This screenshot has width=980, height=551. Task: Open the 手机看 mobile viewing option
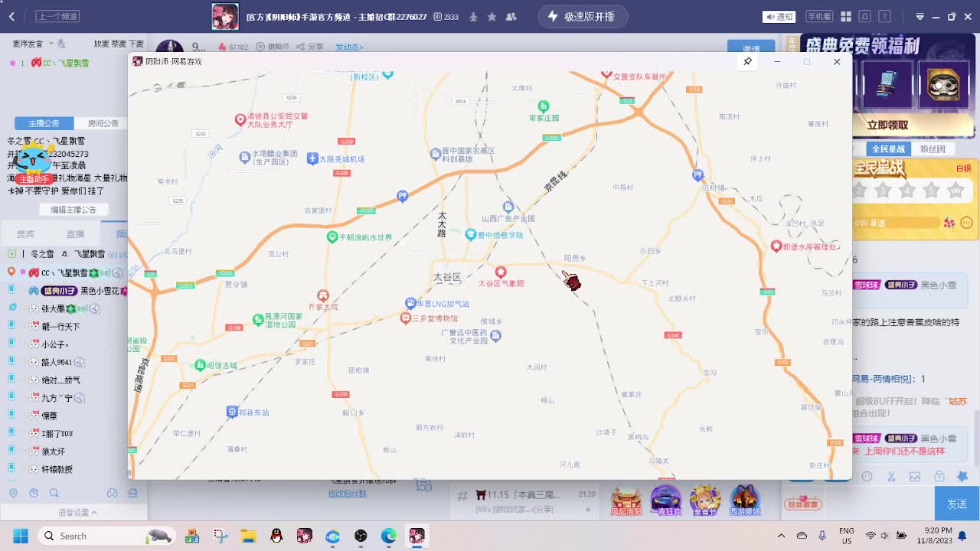821,16
